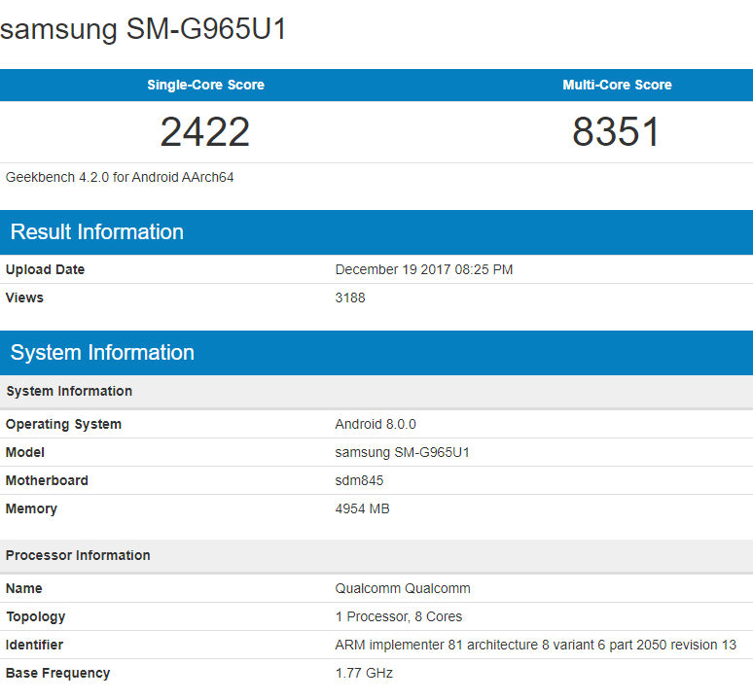753x700 pixels.
Task: Click the samsung SM-G965U1 page title
Action: (144, 29)
